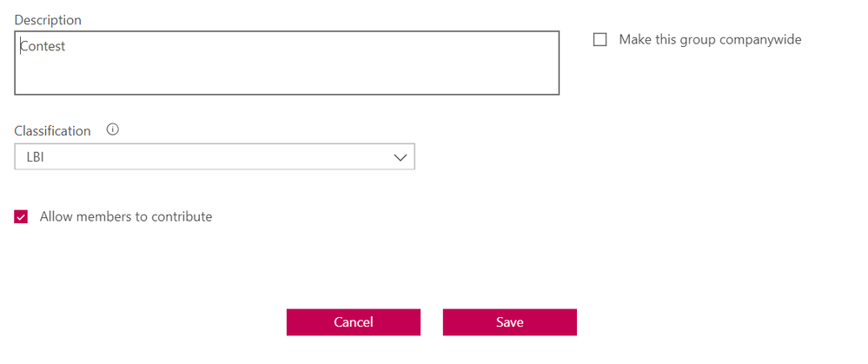
Task: Click the 'Allow members to contribute' label text
Action: 126,217
